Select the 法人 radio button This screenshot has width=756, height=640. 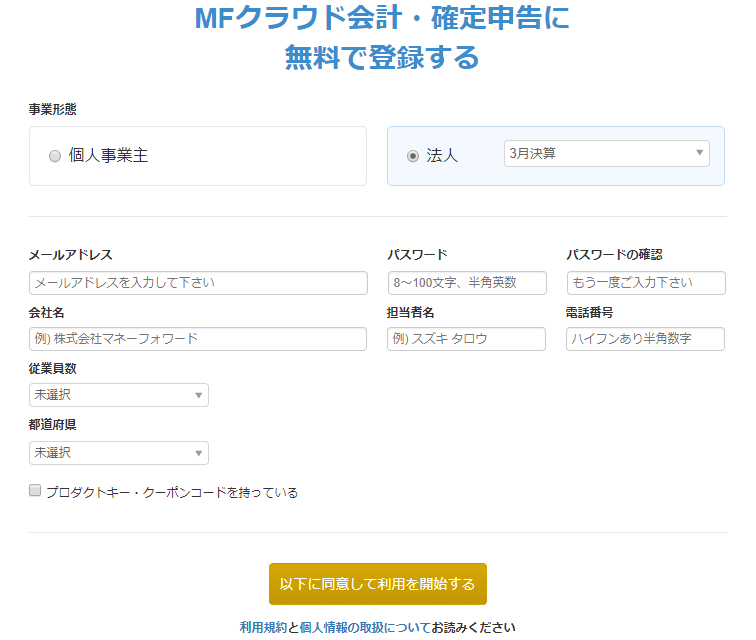[413, 156]
